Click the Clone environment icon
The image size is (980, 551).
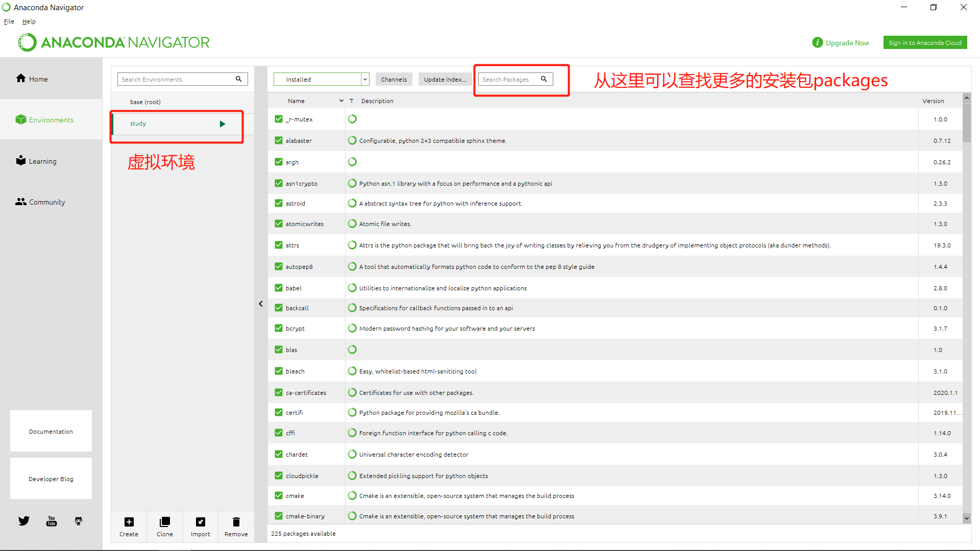pyautogui.click(x=164, y=522)
